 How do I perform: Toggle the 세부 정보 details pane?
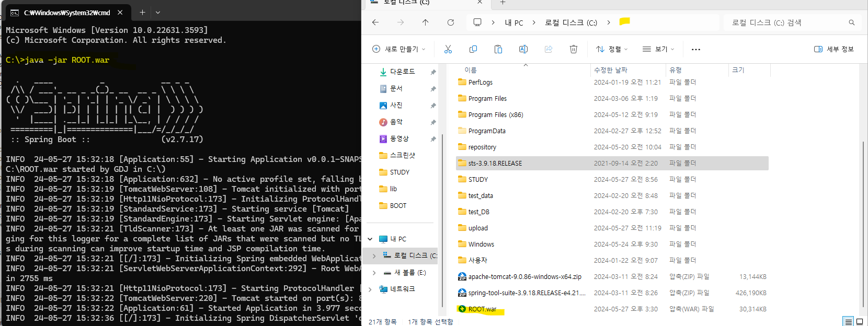(834, 49)
